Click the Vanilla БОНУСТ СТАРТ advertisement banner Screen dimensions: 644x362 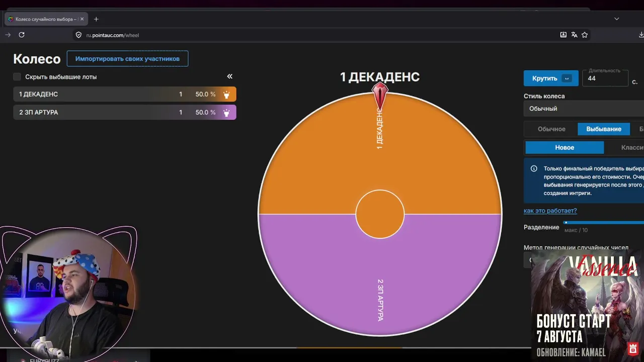(x=588, y=305)
